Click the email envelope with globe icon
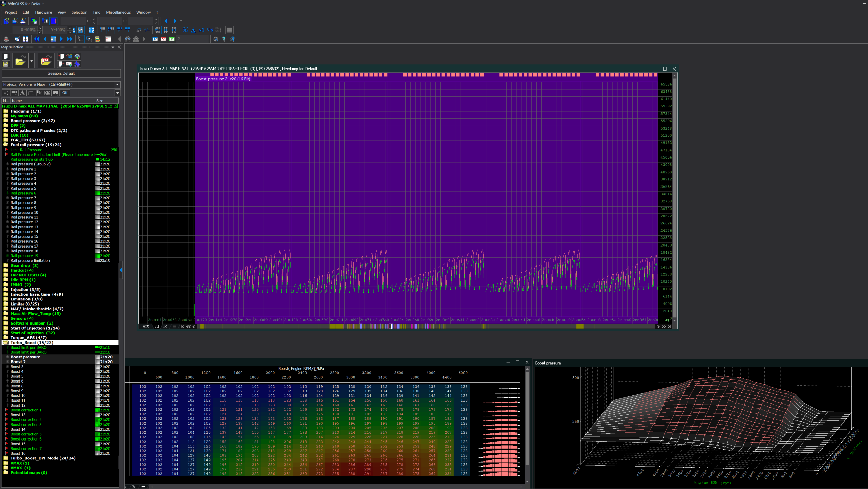The width and height of the screenshot is (868, 489). click(69, 64)
